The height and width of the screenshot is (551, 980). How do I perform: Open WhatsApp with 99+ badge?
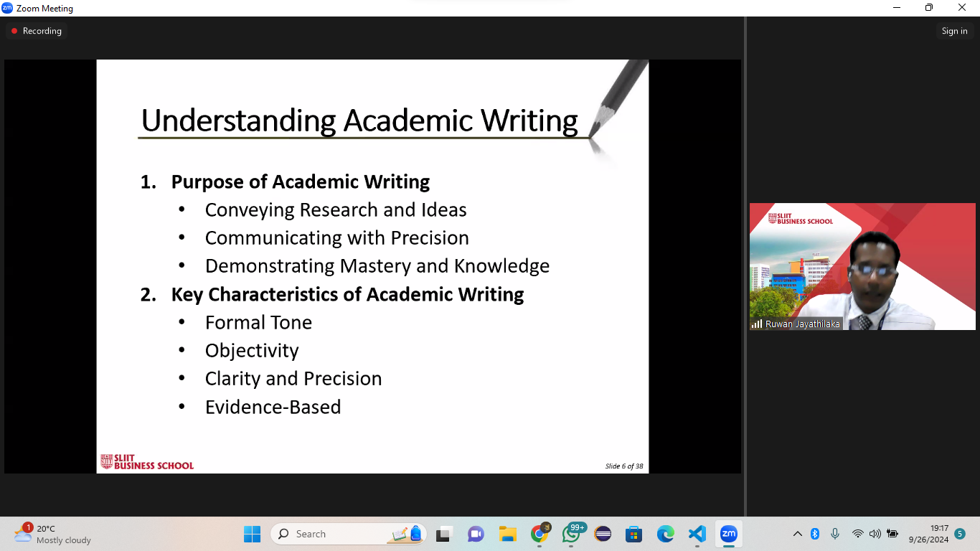[x=572, y=534]
